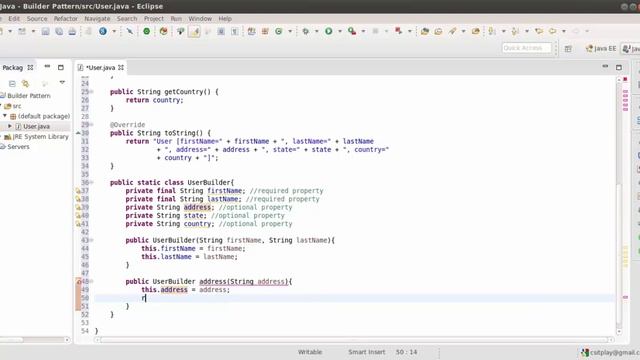Open the Back navigation history dropdown
This screenshot has width=640, height=360.
click(564, 31)
